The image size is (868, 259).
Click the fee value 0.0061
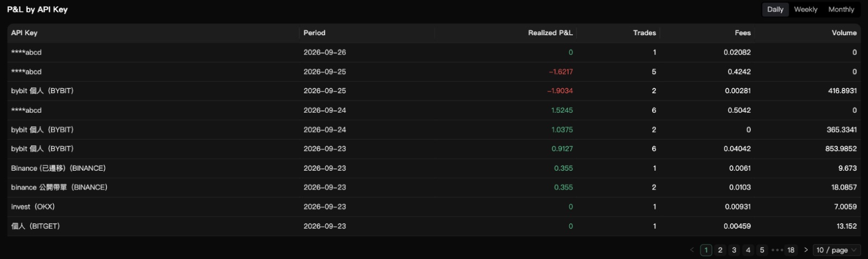pos(740,169)
